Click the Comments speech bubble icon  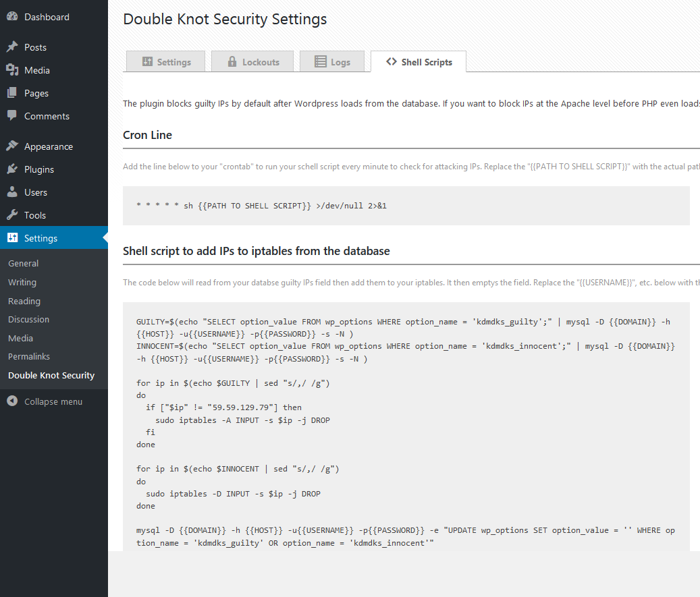point(12,116)
